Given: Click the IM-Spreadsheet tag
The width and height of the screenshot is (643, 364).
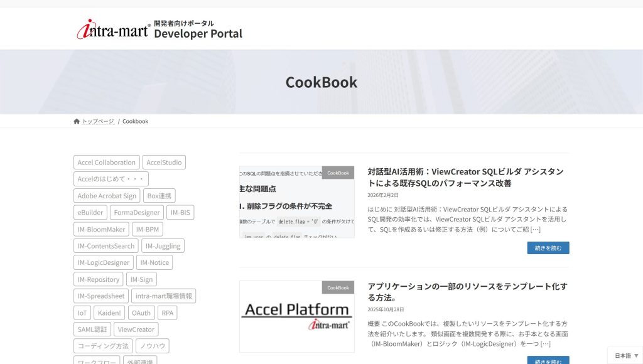Looking at the screenshot, I should click(101, 296).
